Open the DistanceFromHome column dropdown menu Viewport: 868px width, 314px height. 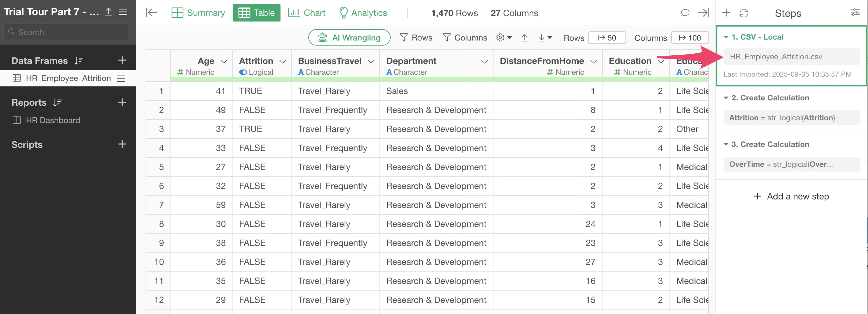pos(593,61)
